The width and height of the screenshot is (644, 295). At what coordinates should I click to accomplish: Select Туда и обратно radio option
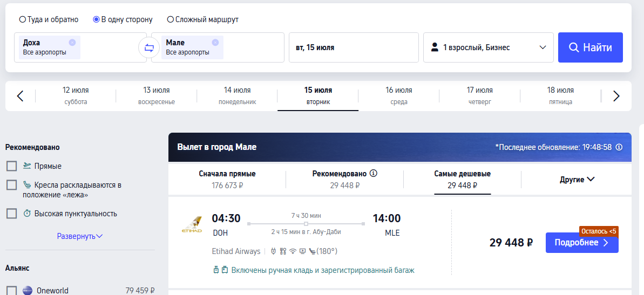tap(23, 19)
